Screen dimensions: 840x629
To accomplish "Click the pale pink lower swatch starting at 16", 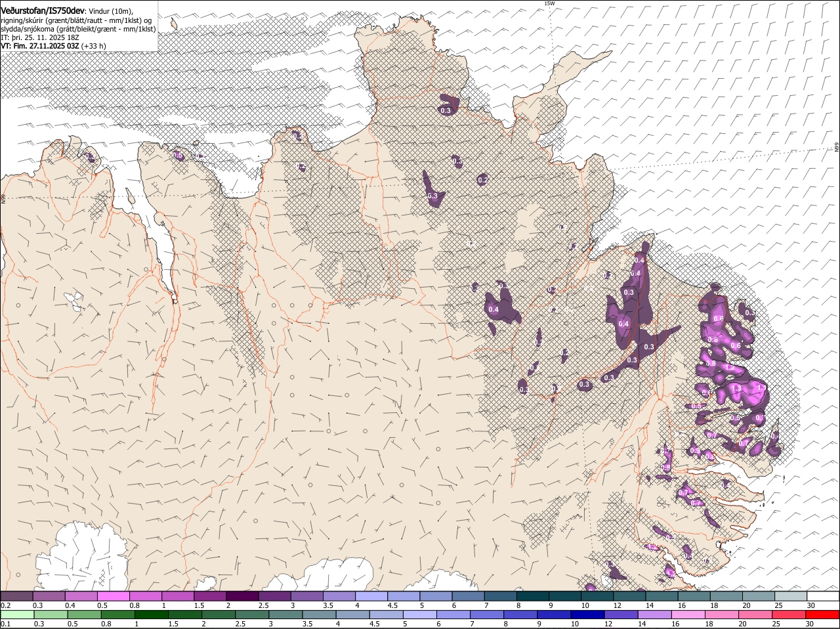I will click(688, 615).
